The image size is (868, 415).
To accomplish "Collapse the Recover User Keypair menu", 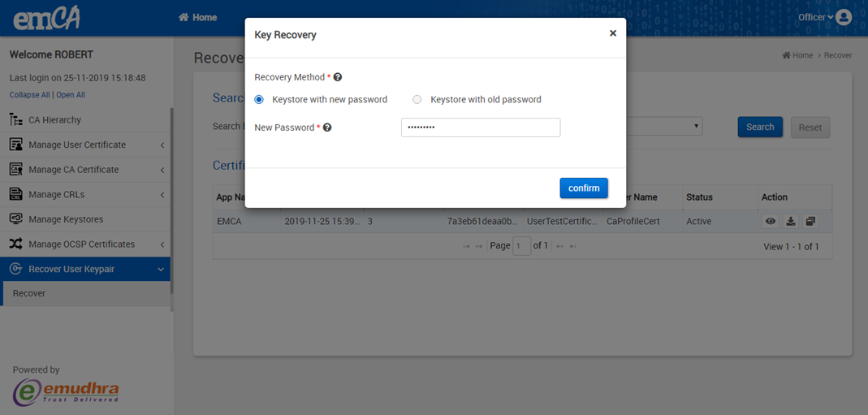I will point(162,270).
